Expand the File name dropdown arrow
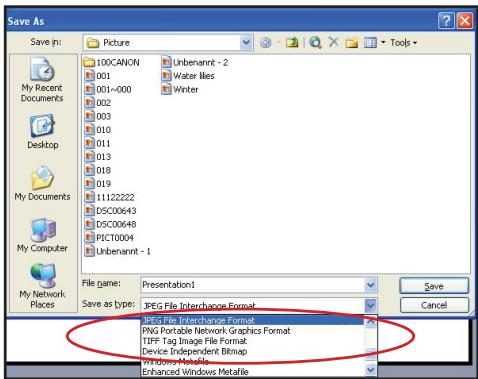478x379 pixels. click(x=371, y=285)
